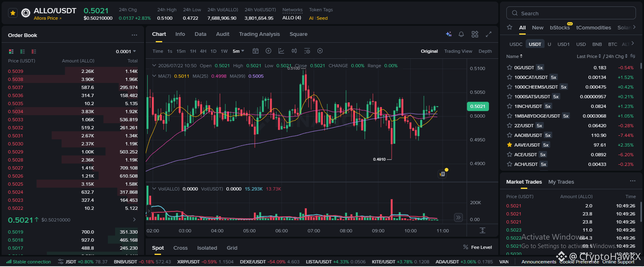Select the BNB quote filter
Viewport: 644px width, 267px height.
point(597,44)
